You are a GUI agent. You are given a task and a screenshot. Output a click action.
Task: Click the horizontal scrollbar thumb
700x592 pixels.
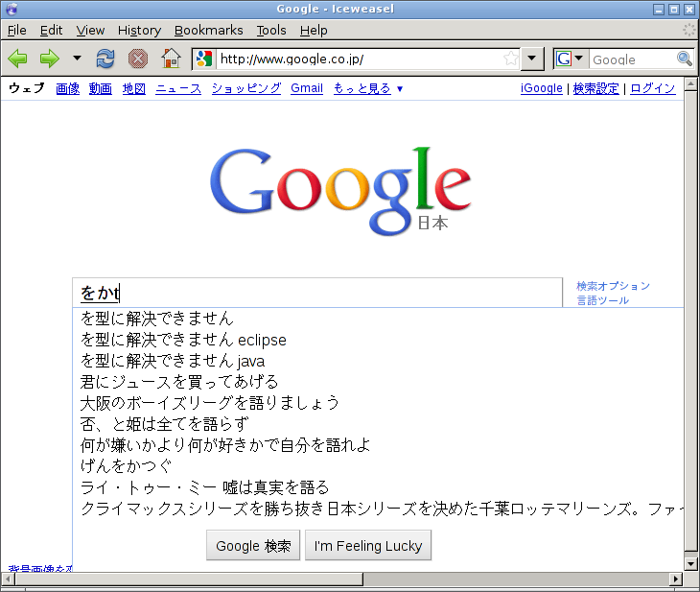click(189, 579)
